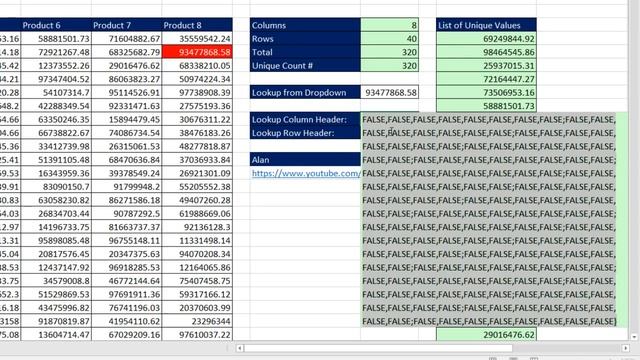Select the Total label cell
640x360 pixels.
[305, 52]
